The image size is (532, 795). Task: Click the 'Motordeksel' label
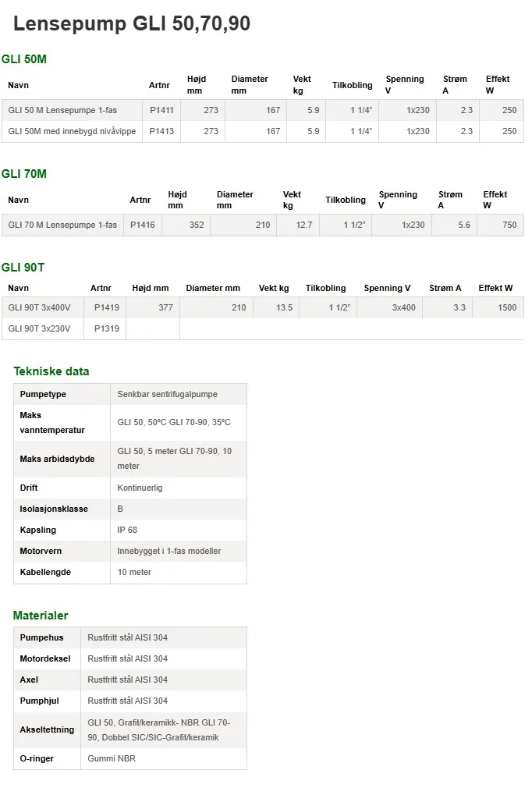click(x=45, y=658)
